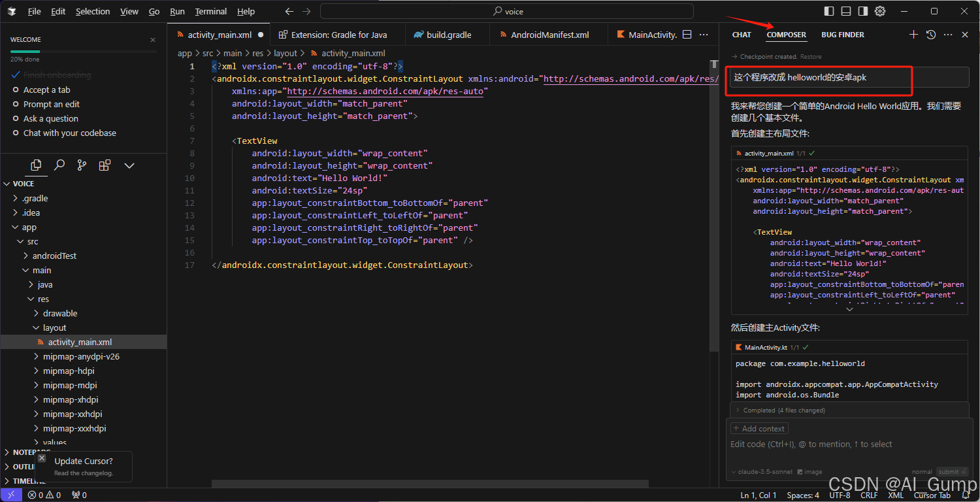
Task: Open Cursor settings gear icon
Action: click(880, 11)
